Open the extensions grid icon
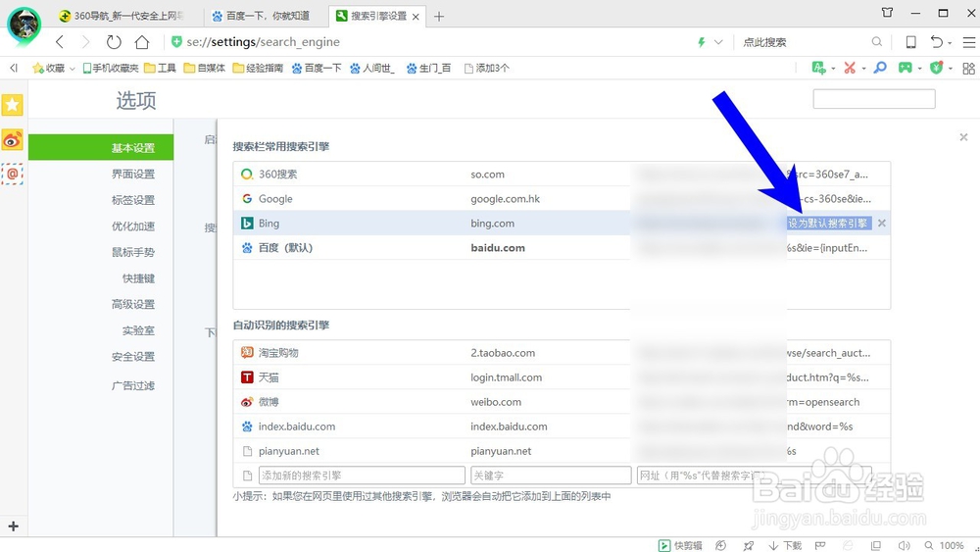980x552 pixels. 969,68
